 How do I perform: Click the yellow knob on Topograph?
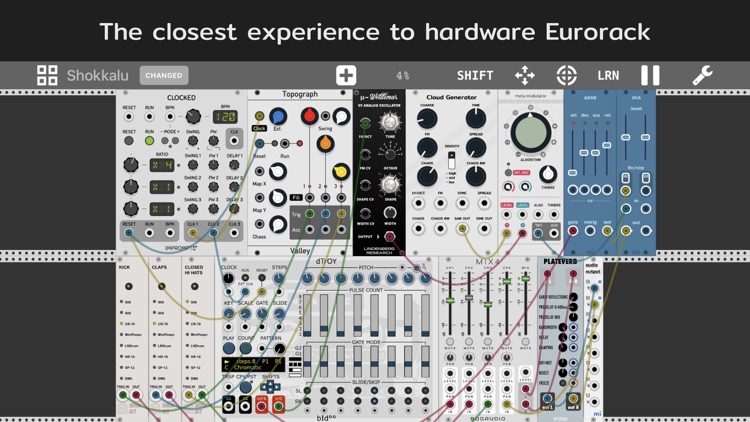coord(341,171)
